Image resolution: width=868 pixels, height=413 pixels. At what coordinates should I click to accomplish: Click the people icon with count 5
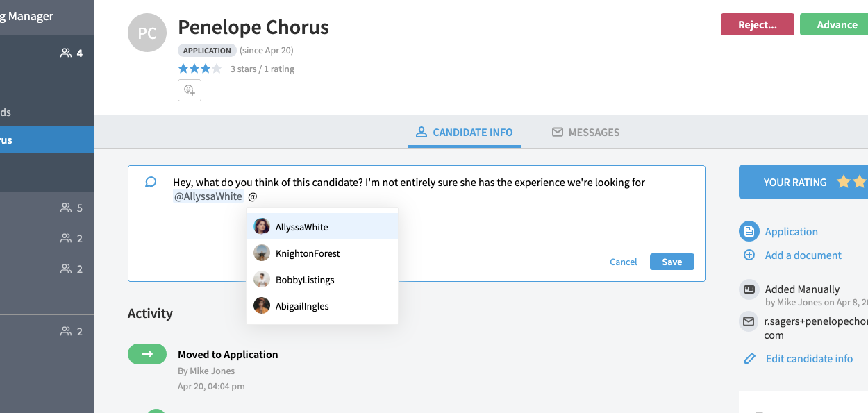[66, 208]
